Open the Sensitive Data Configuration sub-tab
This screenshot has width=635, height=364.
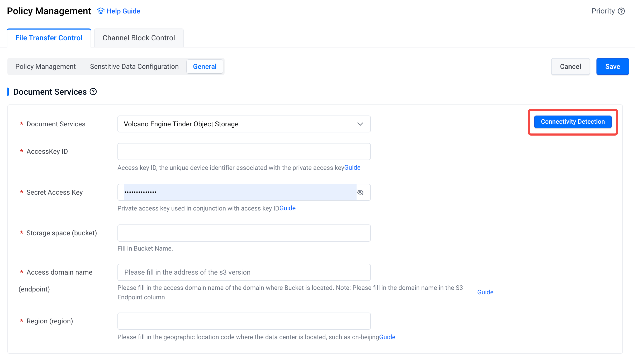pos(134,66)
